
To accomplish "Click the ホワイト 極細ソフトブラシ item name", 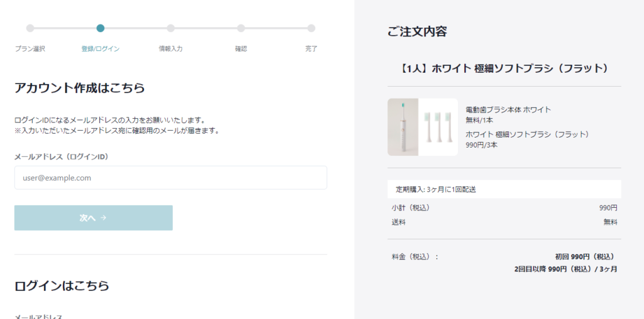I will coord(527,134).
